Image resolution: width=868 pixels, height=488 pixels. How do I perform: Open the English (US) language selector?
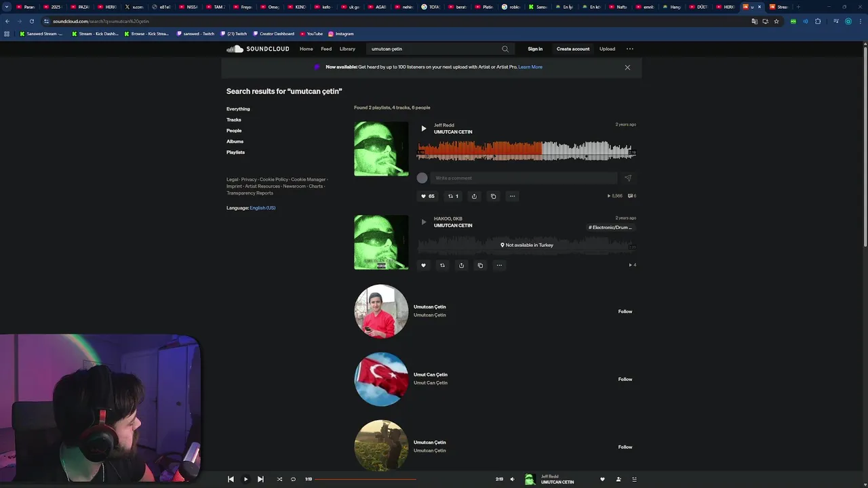pyautogui.click(x=262, y=208)
